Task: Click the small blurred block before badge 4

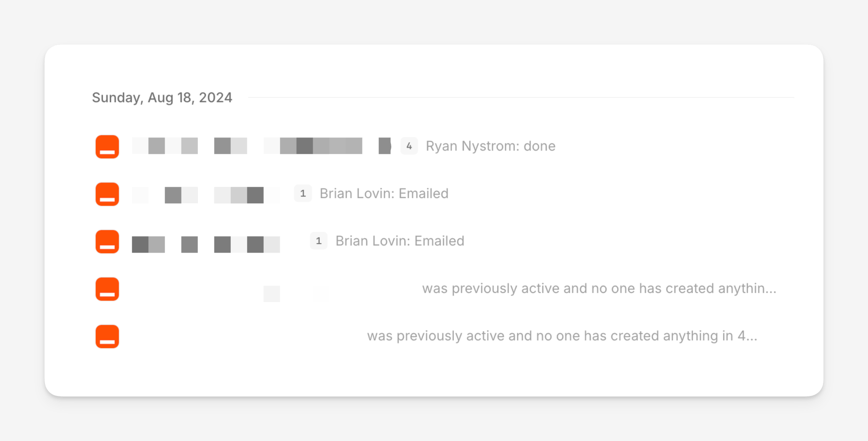Action: coord(385,146)
